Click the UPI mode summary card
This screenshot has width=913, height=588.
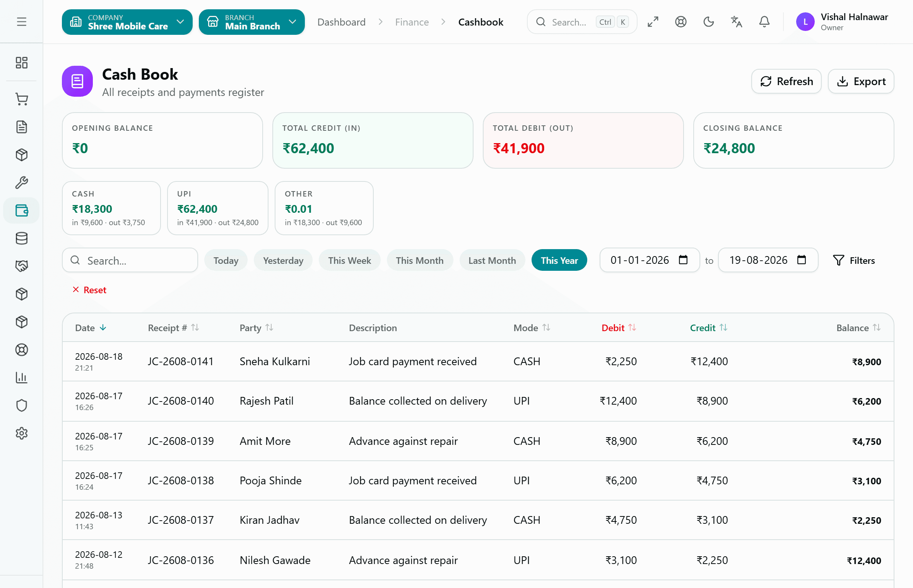(x=218, y=208)
